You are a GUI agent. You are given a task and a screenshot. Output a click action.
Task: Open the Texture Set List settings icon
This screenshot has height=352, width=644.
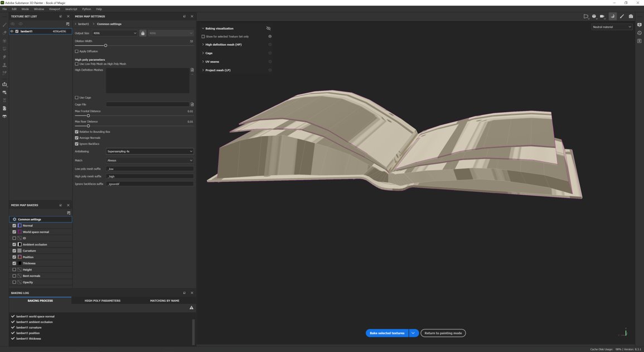pos(67,24)
